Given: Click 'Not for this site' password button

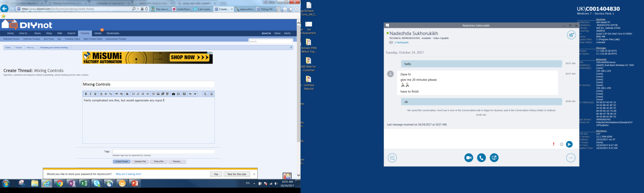Looking at the screenshot, I should point(237,174).
